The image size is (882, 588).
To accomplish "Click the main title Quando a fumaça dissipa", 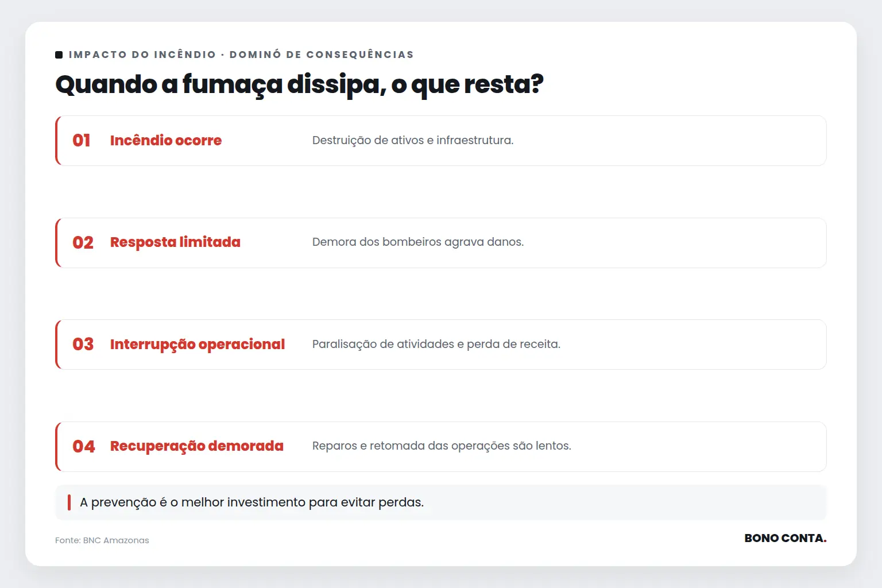I will click(299, 84).
